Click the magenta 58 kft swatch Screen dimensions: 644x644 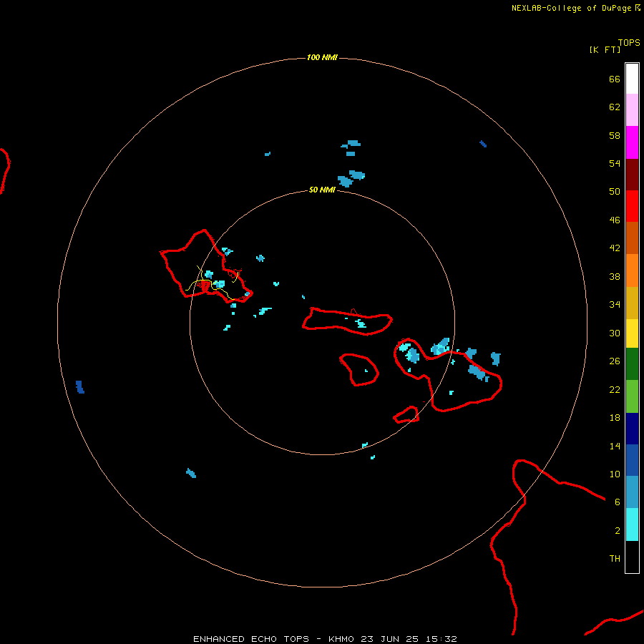[632, 142]
